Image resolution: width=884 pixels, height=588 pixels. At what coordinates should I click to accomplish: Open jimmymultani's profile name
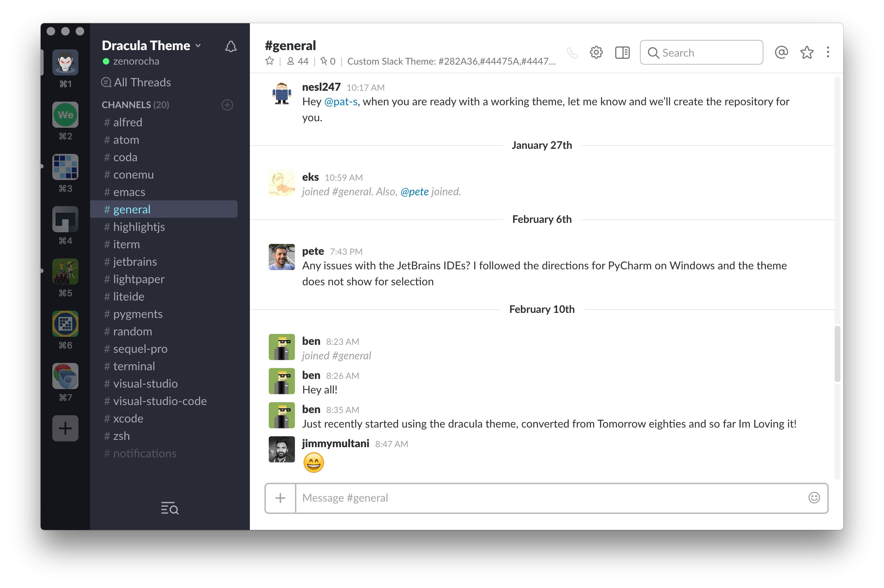tap(336, 444)
